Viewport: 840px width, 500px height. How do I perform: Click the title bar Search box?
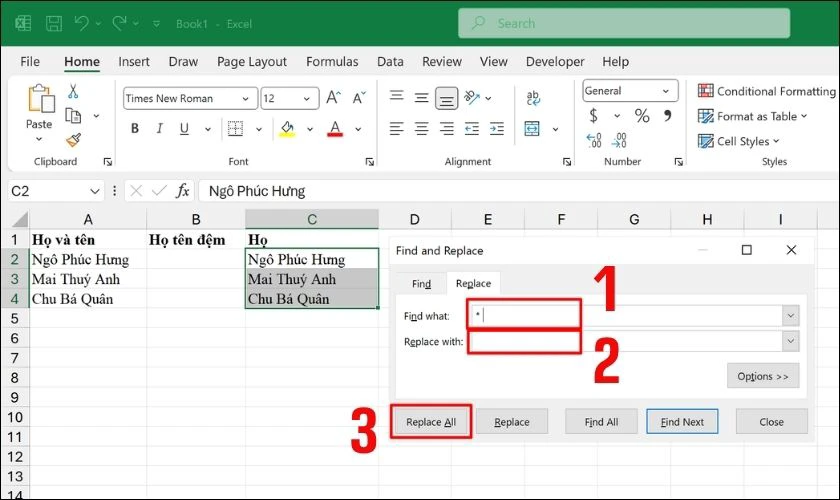pyautogui.click(x=624, y=23)
